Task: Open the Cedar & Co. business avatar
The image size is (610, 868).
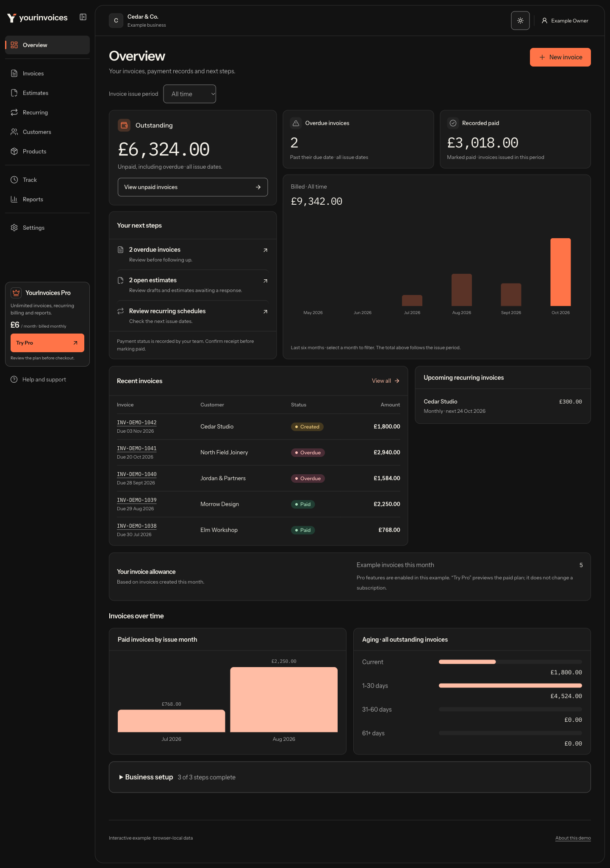Action: point(116,20)
